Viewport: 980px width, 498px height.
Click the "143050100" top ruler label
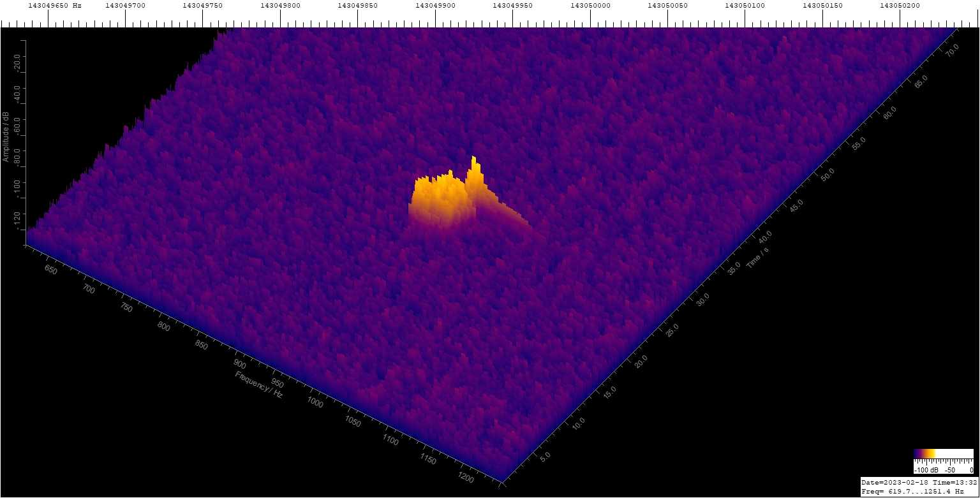point(746,5)
